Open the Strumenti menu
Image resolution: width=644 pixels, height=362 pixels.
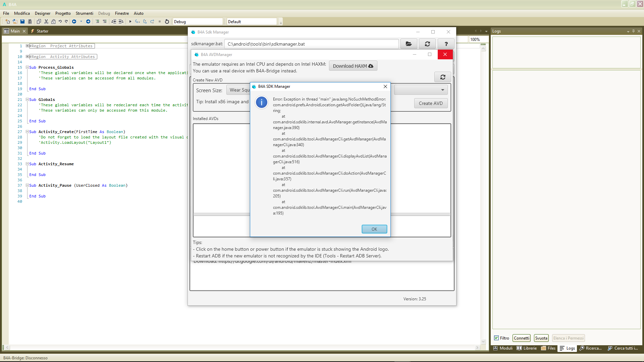pos(84,13)
